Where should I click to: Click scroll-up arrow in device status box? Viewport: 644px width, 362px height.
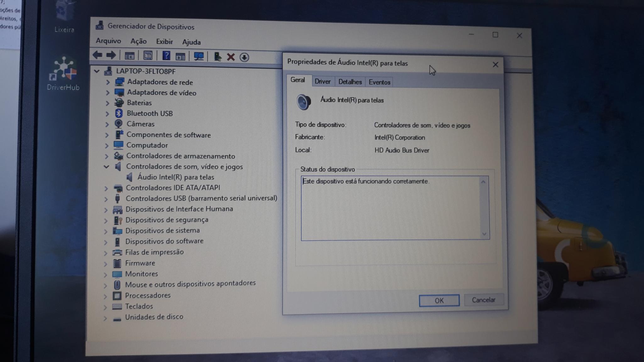point(483,182)
